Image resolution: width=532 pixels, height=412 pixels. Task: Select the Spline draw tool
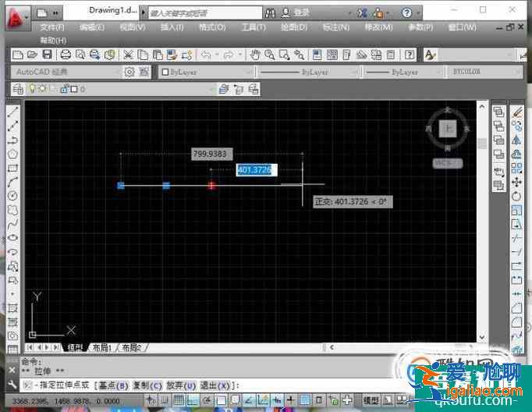click(13, 224)
